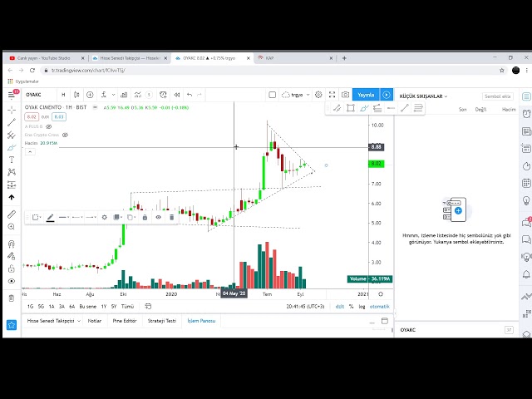Open the candlestick chart type selector
Viewport: 532px width, 399px height.
[76, 95]
